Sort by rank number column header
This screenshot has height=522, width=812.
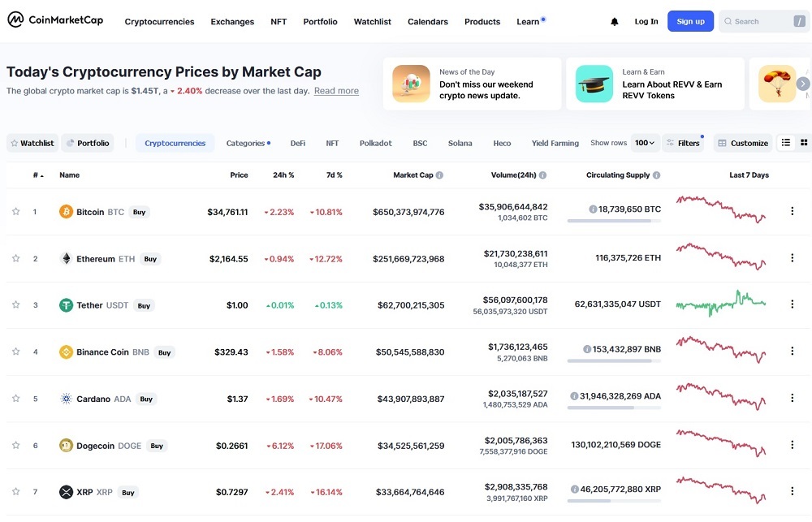[x=37, y=175]
